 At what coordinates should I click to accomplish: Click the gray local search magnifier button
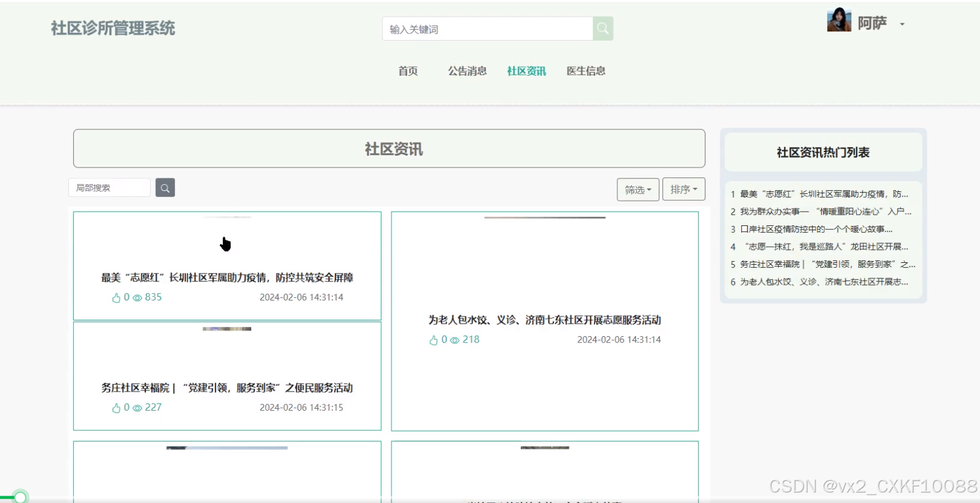click(165, 188)
